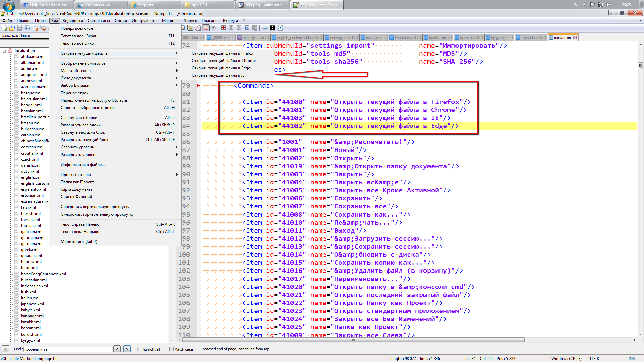Click the black J plugin toolbar icon

(273, 28)
